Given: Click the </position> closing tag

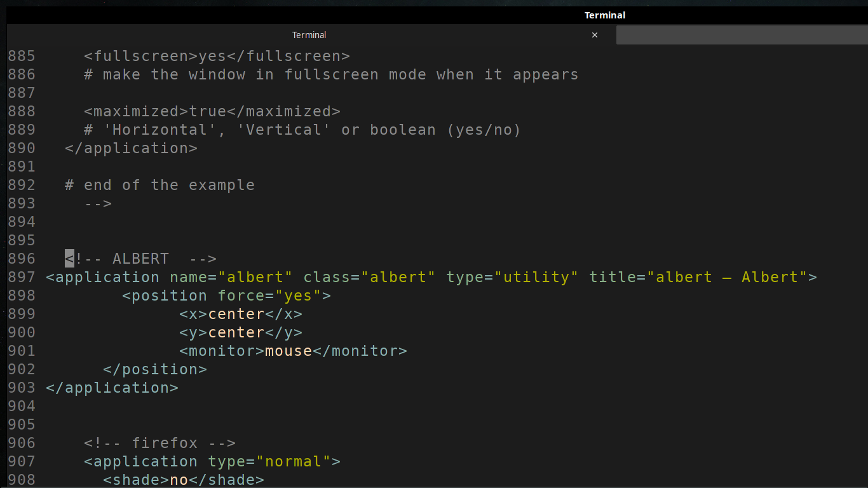Looking at the screenshot, I should pos(155,369).
